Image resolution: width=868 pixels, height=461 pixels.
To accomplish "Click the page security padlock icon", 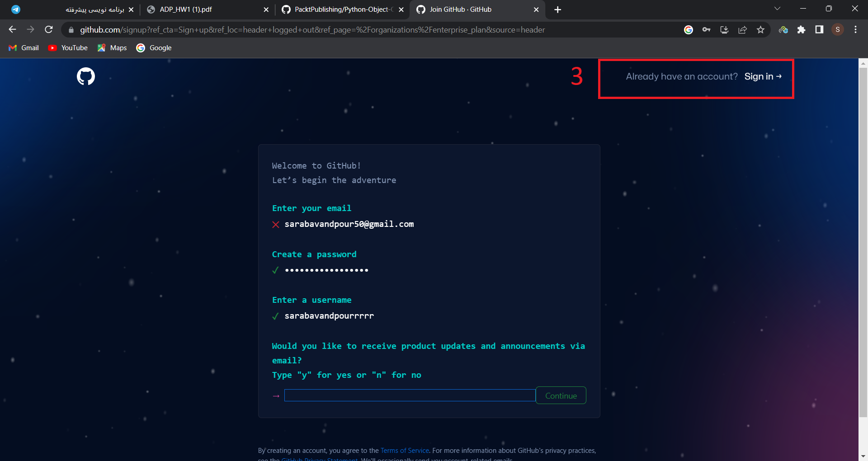I will (x=71, y=29).
